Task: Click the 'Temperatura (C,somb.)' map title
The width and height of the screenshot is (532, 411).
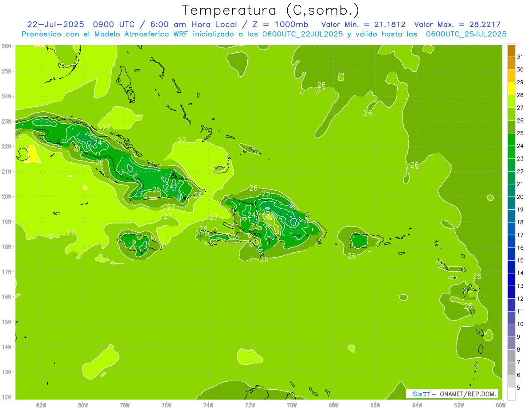Action: (x=271, y=10)
